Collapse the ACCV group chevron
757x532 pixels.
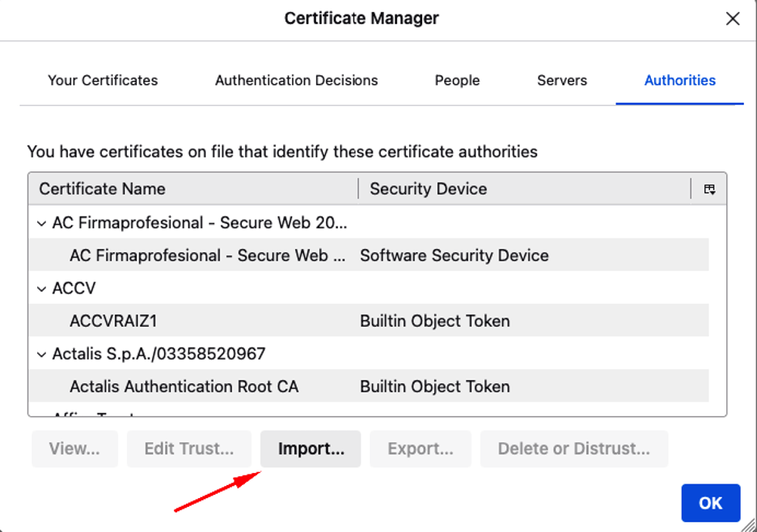coord(42,289)
